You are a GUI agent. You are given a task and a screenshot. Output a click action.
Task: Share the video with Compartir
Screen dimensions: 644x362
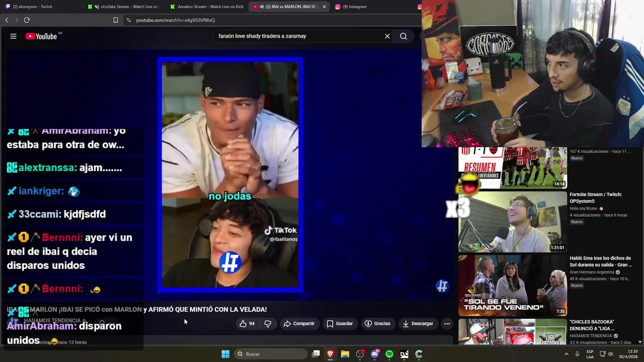pos(299,324)
